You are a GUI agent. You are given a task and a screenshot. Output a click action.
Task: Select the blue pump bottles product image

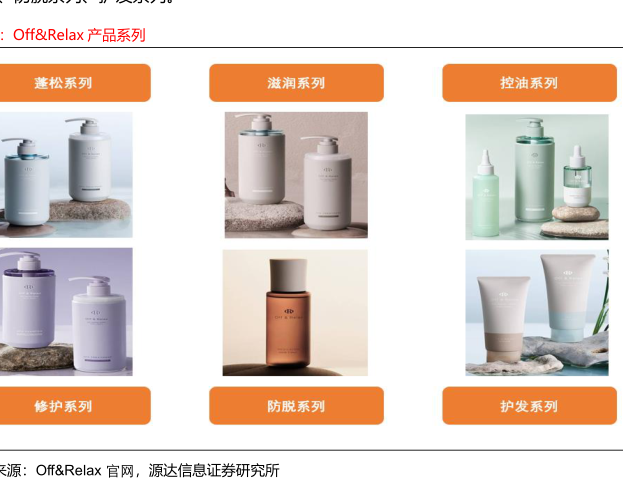66,175
